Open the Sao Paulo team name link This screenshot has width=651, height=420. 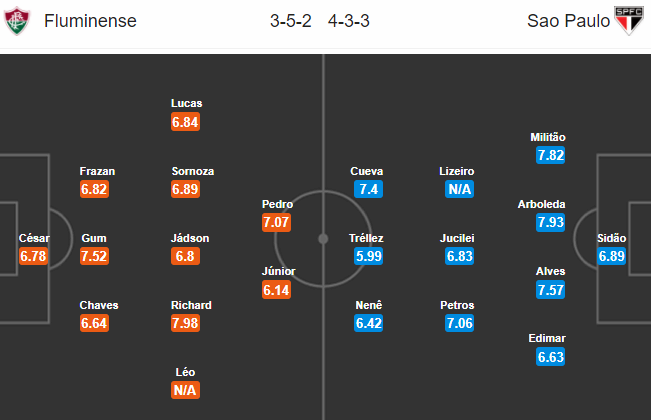[x=568, y=21]
